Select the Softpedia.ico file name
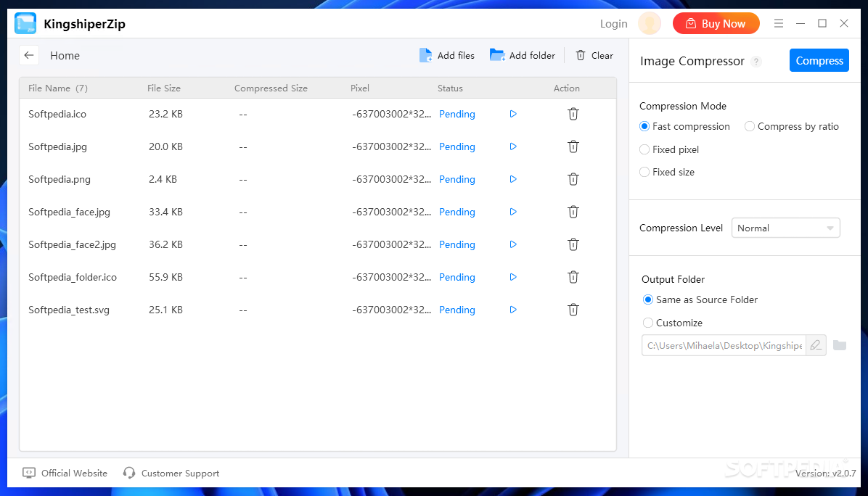The width and height of the screenshot is (868, 496). 57,114
